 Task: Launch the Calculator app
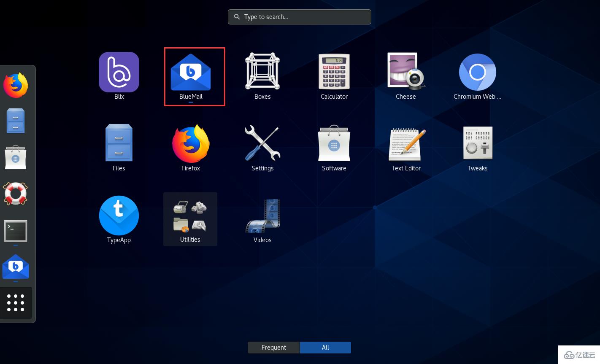tap(334, 71)
